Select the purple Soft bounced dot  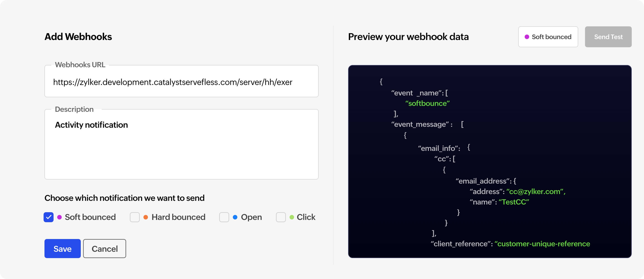click(x=59, y=217)
